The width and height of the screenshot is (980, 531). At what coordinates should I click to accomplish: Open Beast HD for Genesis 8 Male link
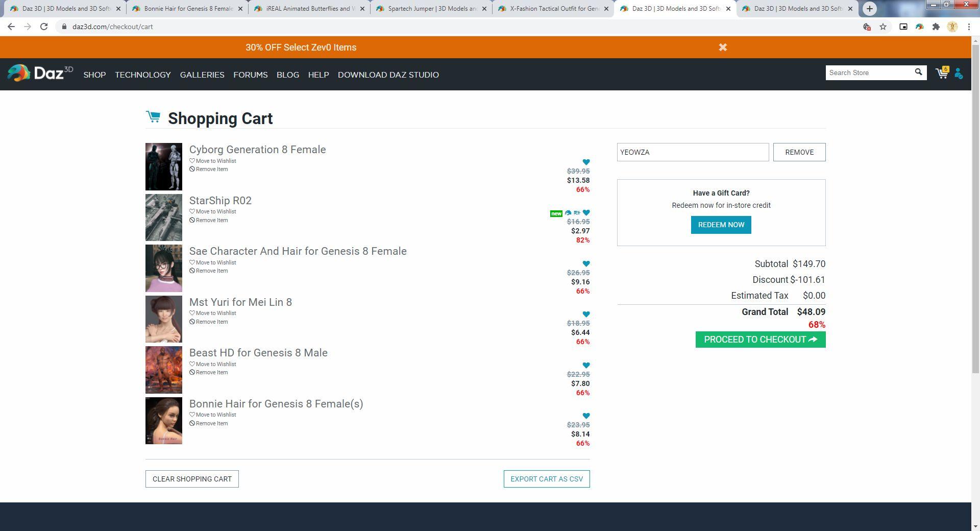pyautogui.click(x=258, y=353)
